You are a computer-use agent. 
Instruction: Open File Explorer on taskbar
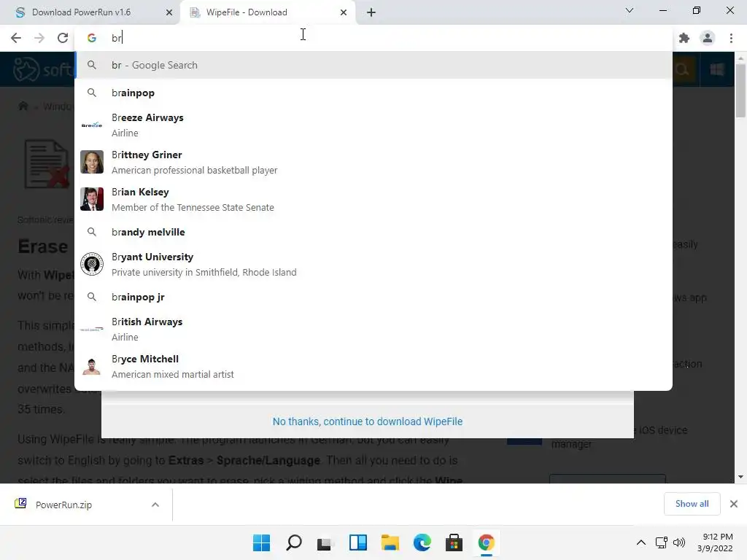390,542
